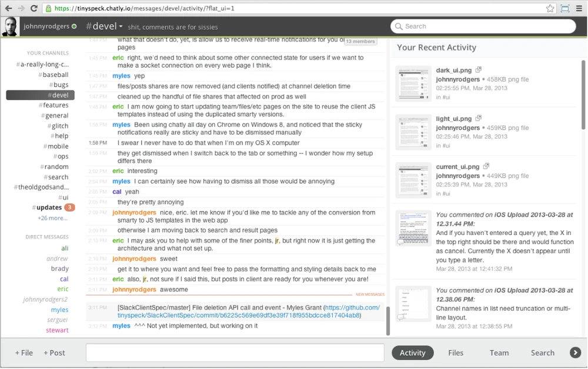Open the dark_ui.png file name link

pyautogui.click(x=454, y=70)
